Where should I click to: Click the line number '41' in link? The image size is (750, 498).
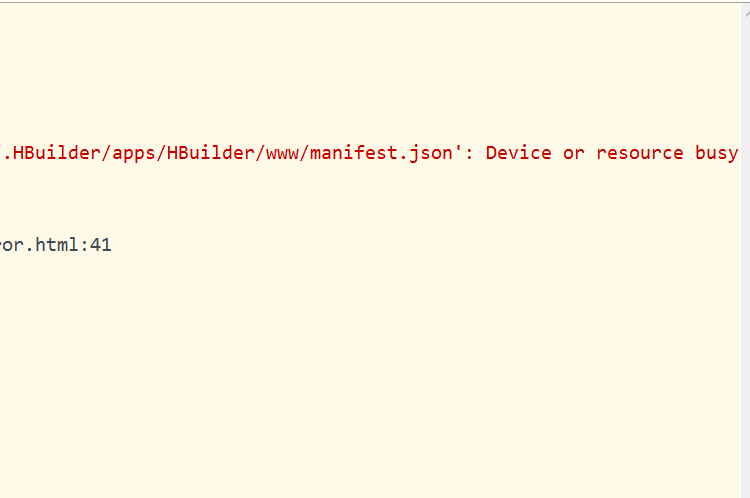[x=100, y=245]
